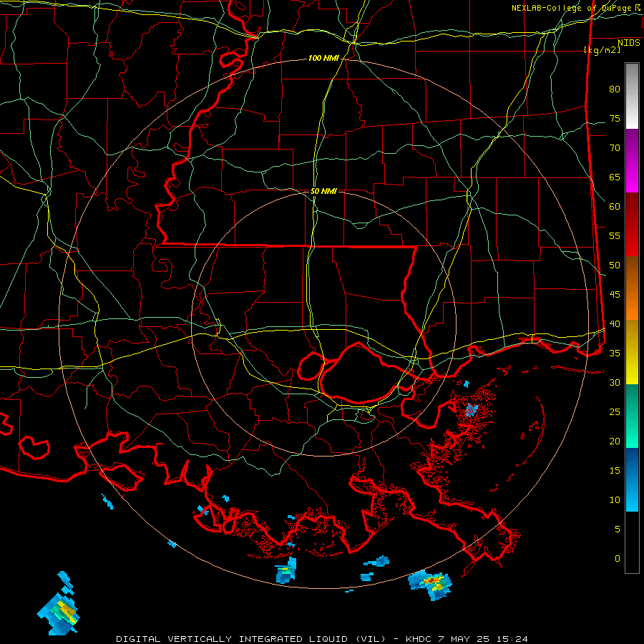Click the blue radar echo inside the eastern coastal marshes

(x=471, y=409)
